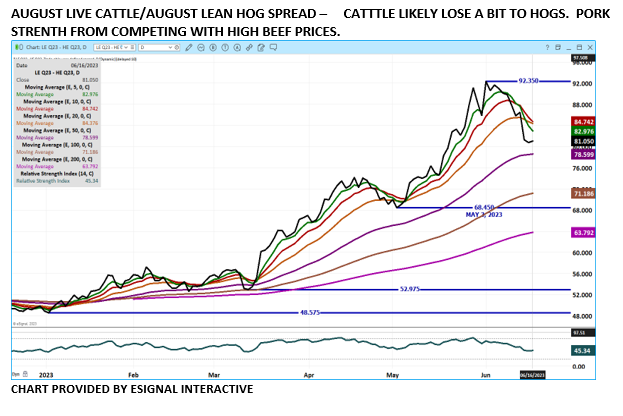Maximize the chart window
The width and height of the screenshot is (623, 416).
pos(576,48)
